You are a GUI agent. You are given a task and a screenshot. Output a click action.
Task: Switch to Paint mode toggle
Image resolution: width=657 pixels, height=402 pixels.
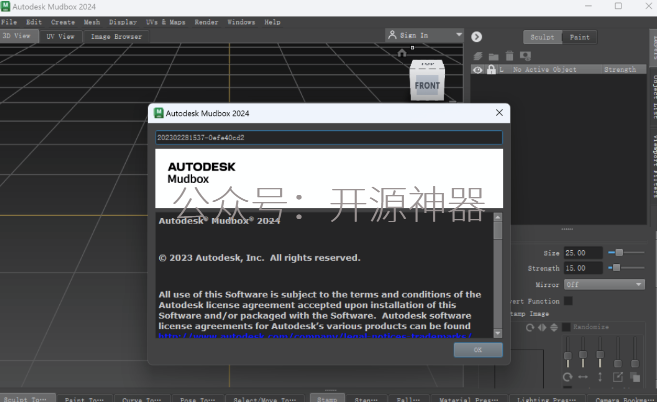point(579,37)
